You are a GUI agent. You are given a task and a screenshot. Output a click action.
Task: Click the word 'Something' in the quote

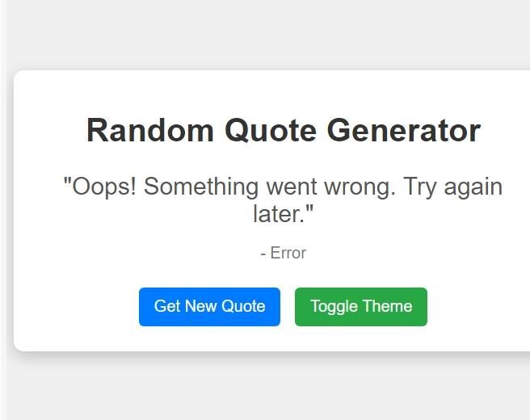(201, 187)
